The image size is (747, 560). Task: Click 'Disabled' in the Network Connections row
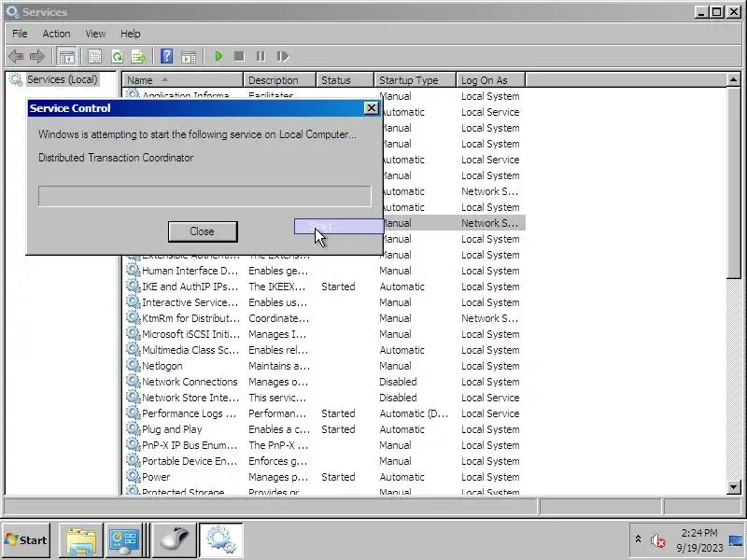click(x=398, y=382)
